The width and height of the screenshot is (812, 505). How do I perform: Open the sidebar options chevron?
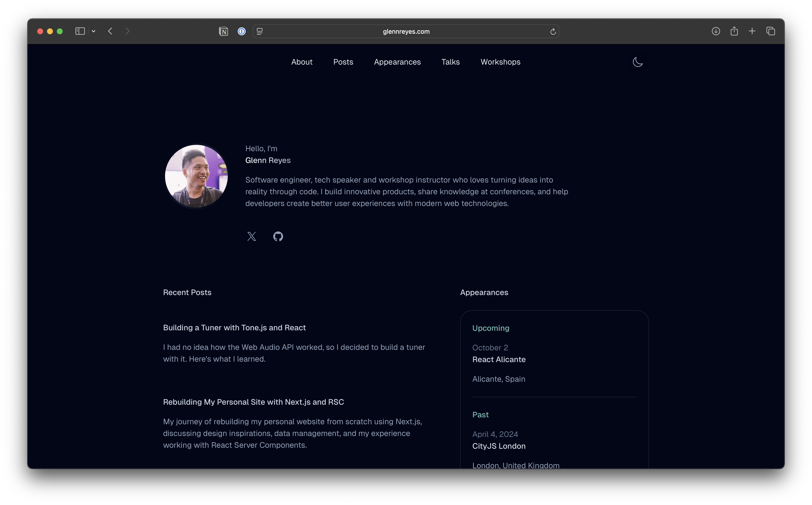(x=94, y=31)
